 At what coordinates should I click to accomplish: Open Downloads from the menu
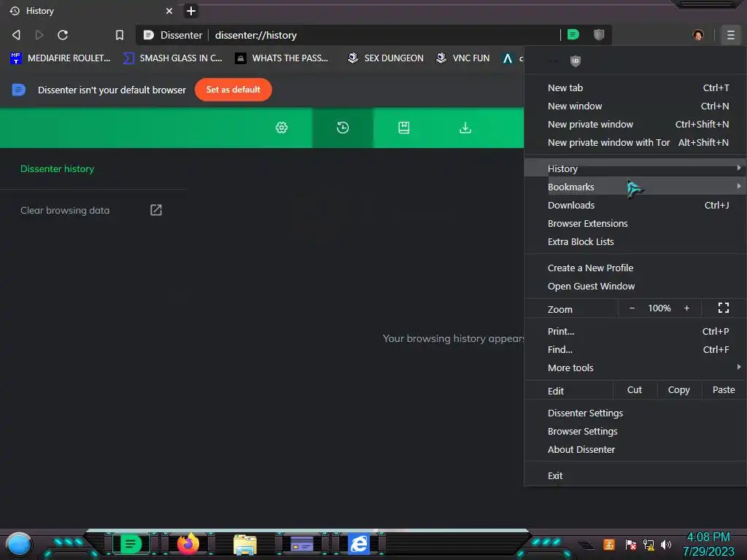[635, 205]
